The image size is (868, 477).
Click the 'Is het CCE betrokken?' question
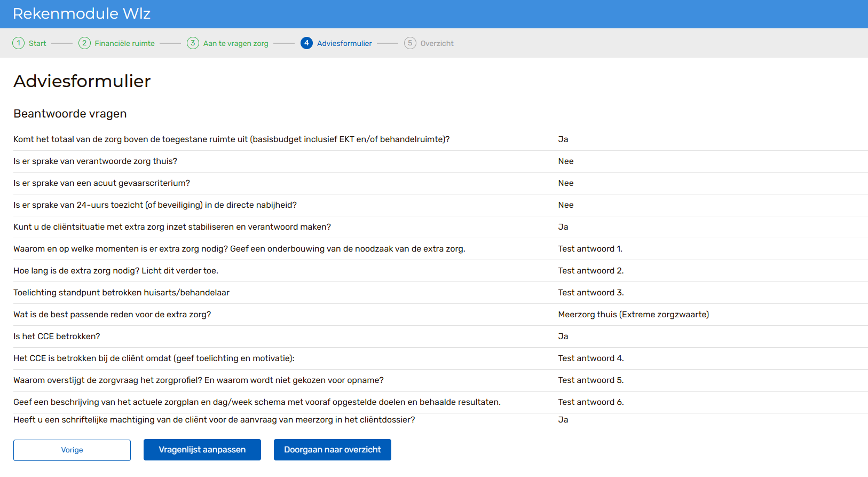(57, 337)
